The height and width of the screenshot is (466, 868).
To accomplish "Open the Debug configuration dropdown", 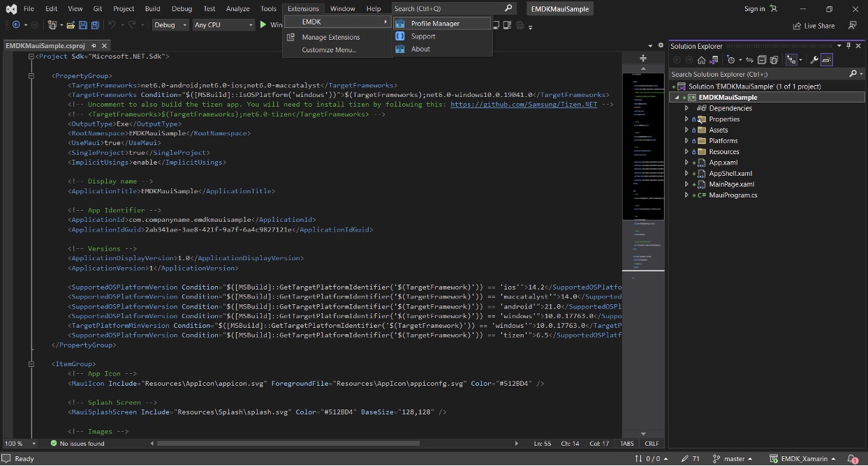I will pyautogui.click(x=170, y=25).
